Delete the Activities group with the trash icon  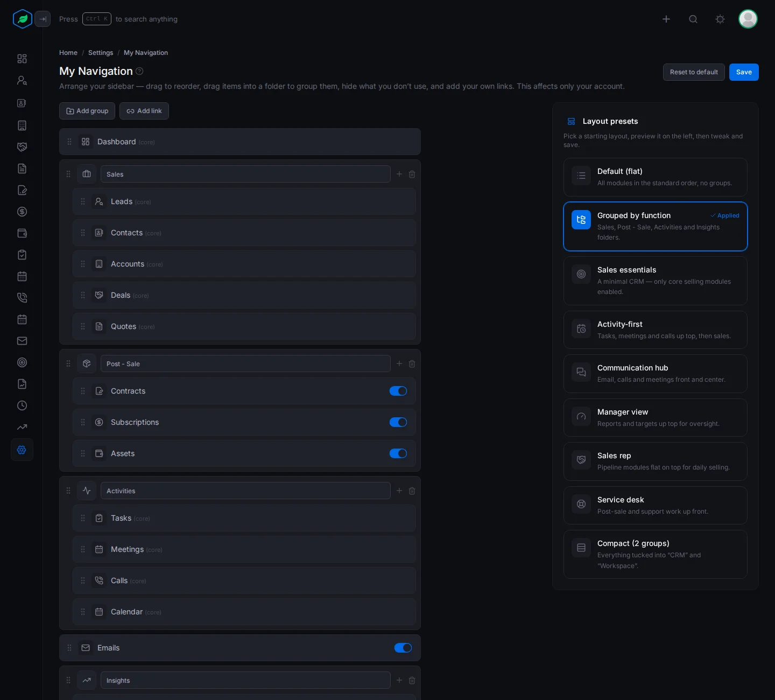412,491
